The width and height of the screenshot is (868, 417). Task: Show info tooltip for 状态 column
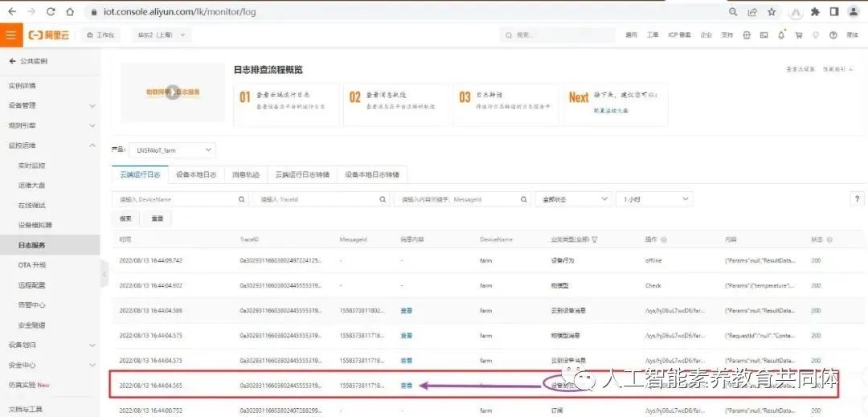click(x=829, y=240)
